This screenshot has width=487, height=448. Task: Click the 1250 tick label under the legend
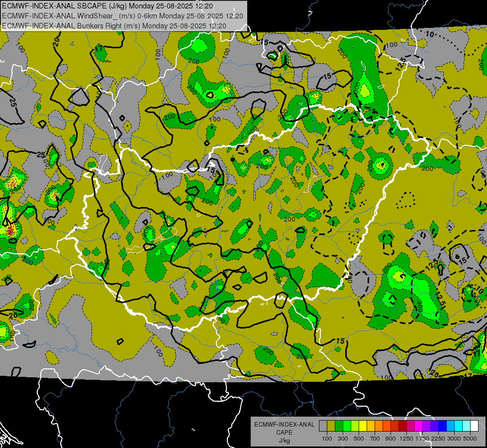(x=406, y=439)
